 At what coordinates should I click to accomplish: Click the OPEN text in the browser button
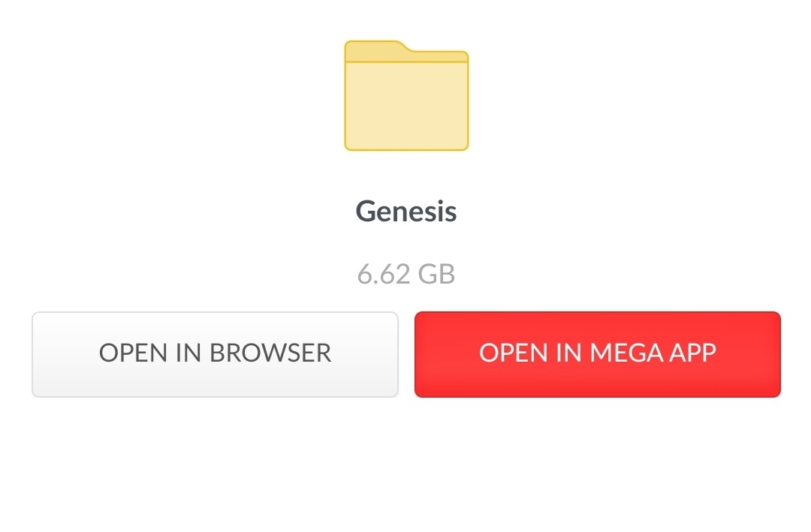(x=133, y=353)
